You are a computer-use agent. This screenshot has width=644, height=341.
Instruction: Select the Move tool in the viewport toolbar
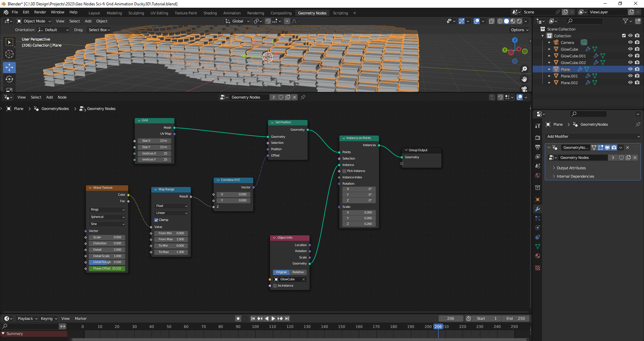click(x=9, y=67)
